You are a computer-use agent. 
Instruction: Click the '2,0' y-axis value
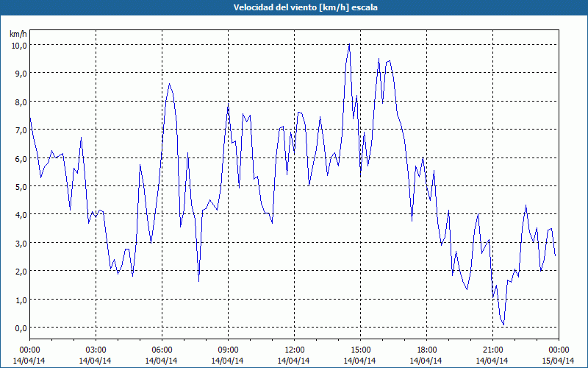click(21, 272)
